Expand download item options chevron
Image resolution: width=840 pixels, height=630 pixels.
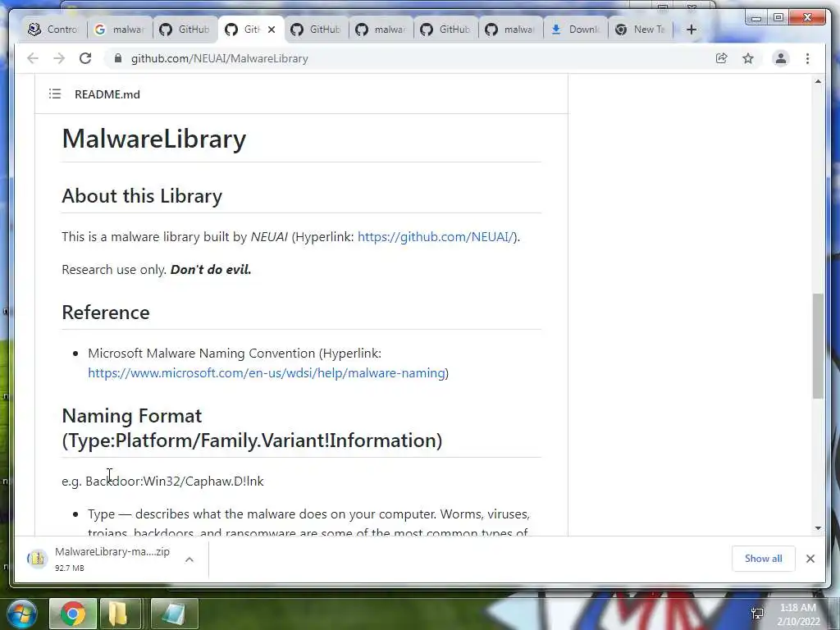click(x=189, y=559)
